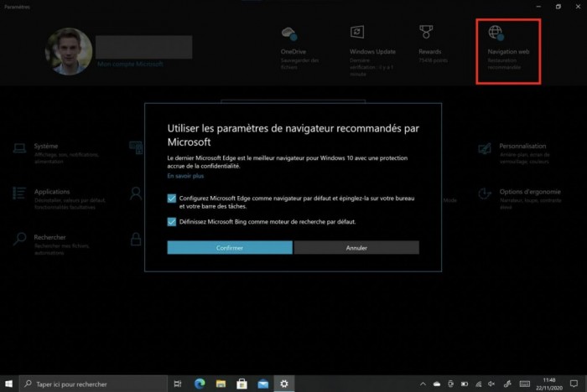
Task: Open Microsoft Store from the taskbar
Action: 242,384
